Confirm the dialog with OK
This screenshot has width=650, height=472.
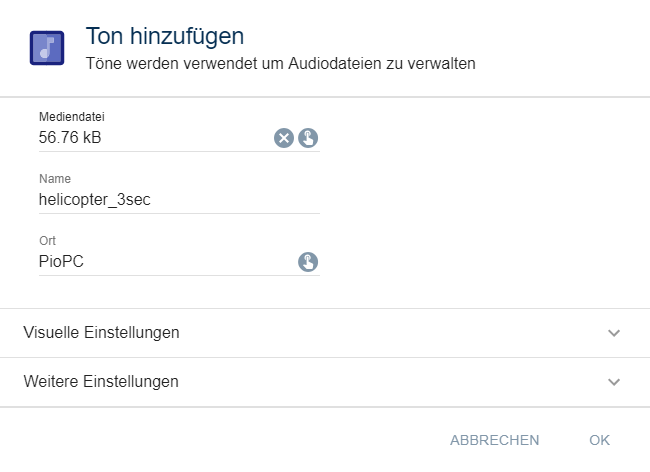tap(599, 440)
